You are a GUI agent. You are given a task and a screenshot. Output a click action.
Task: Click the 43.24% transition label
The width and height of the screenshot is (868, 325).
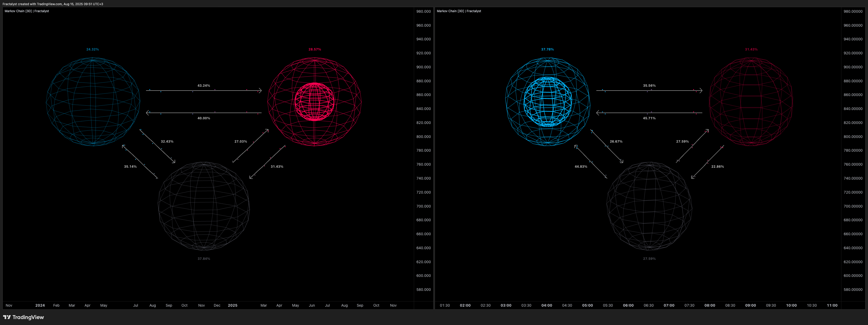(204, 86)
